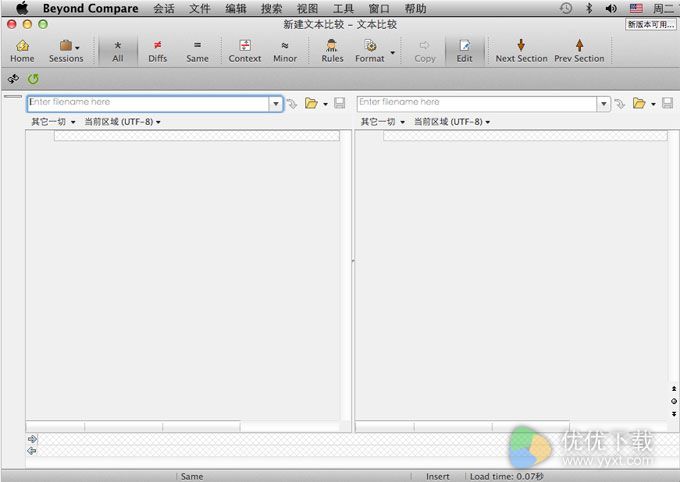This screenshot has width=680, height=482.
Task: Open right 当前区域 (UTF-8) encoding dropdown
Action: click(x=452, y=122)
